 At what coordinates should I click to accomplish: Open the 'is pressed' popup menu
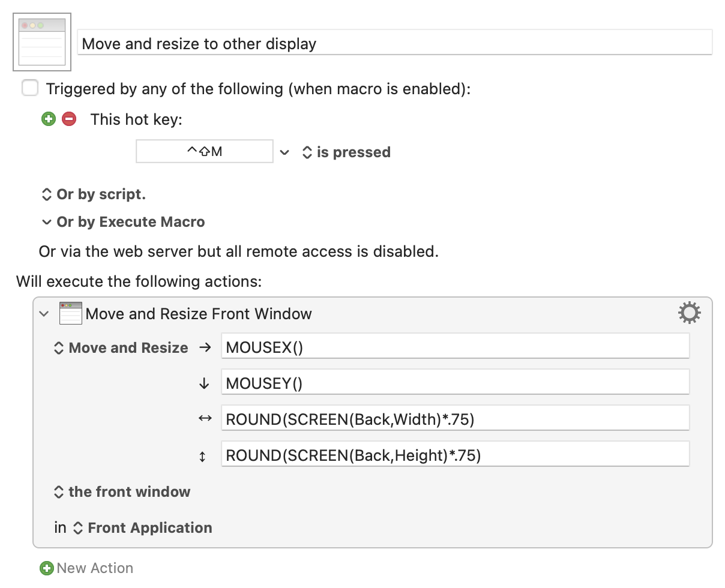tap(346, 152)
